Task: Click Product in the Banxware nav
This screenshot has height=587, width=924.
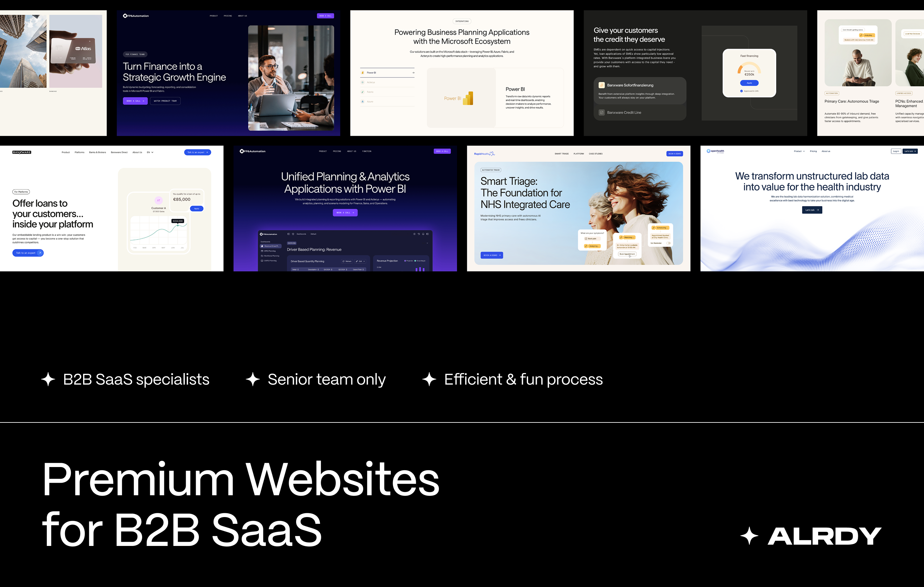Action: pos(66,152)
